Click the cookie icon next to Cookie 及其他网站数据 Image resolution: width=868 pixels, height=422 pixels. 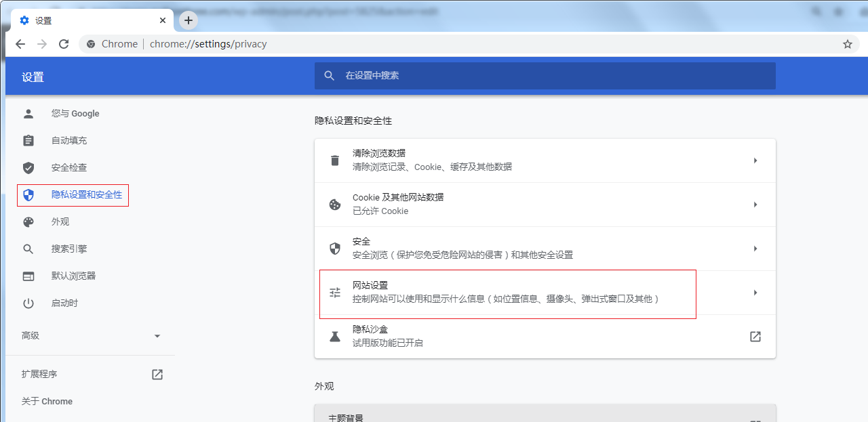point(334,204)
